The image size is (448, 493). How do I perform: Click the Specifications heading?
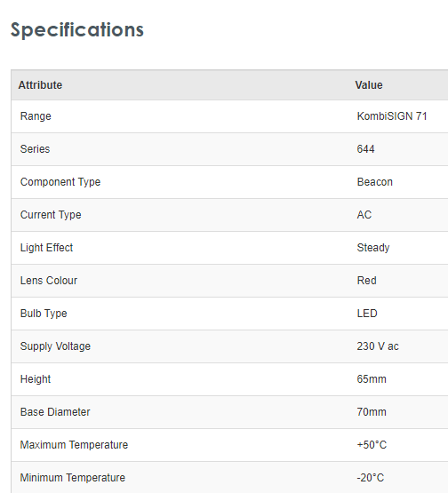tap(77, 30)
